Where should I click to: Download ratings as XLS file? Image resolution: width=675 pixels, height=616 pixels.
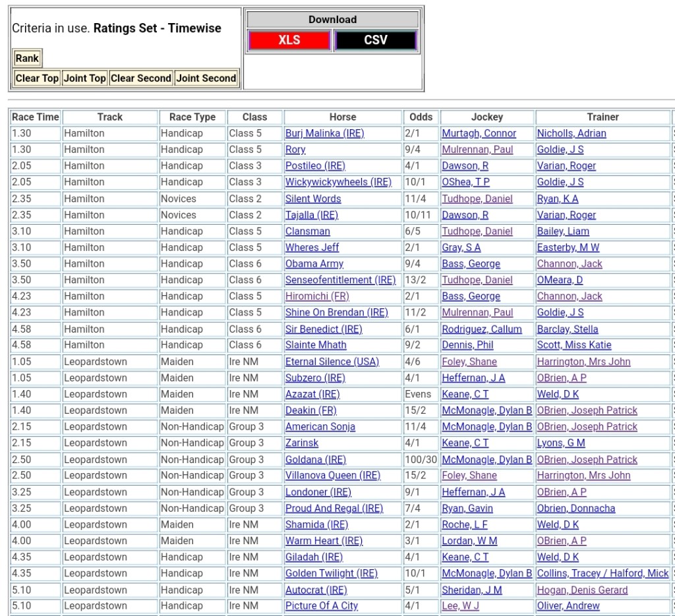click(289, 40)
